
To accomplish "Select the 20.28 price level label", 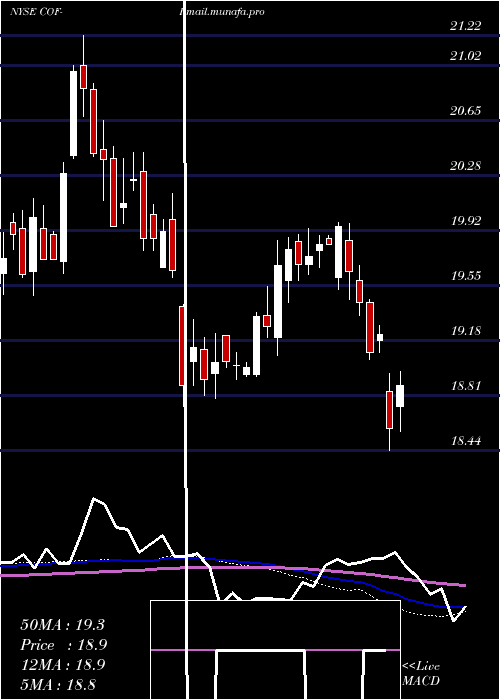I will (x=466, y=166).
